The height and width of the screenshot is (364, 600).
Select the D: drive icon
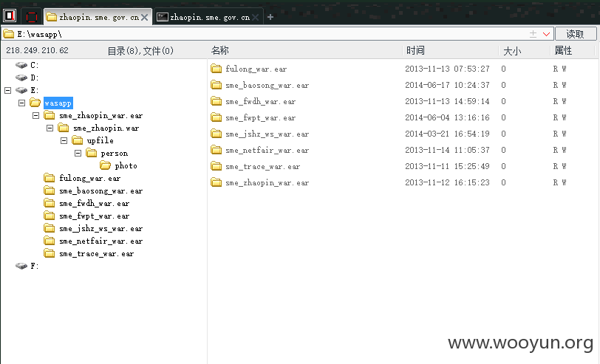point(21,78)
